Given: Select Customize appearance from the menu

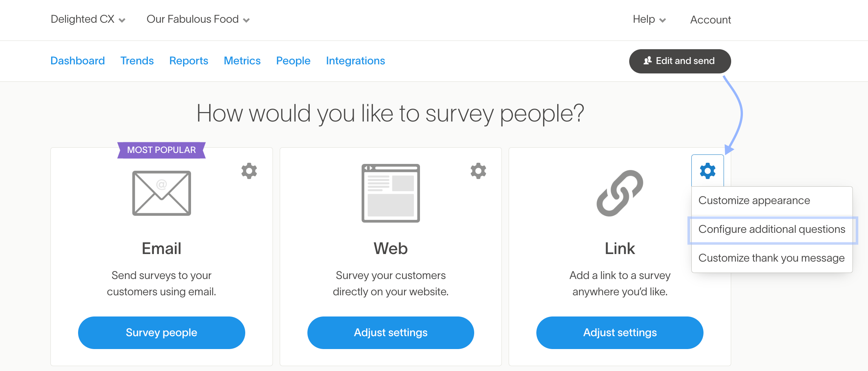Looking at the screenshot, I should tap(754, 200).
